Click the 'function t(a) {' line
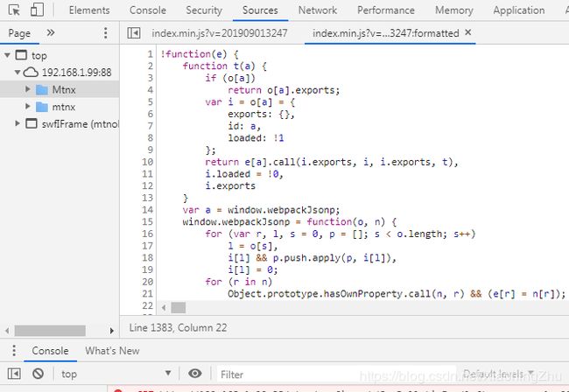This screenshot has height=392, width=569. click(x=225, y=66)
